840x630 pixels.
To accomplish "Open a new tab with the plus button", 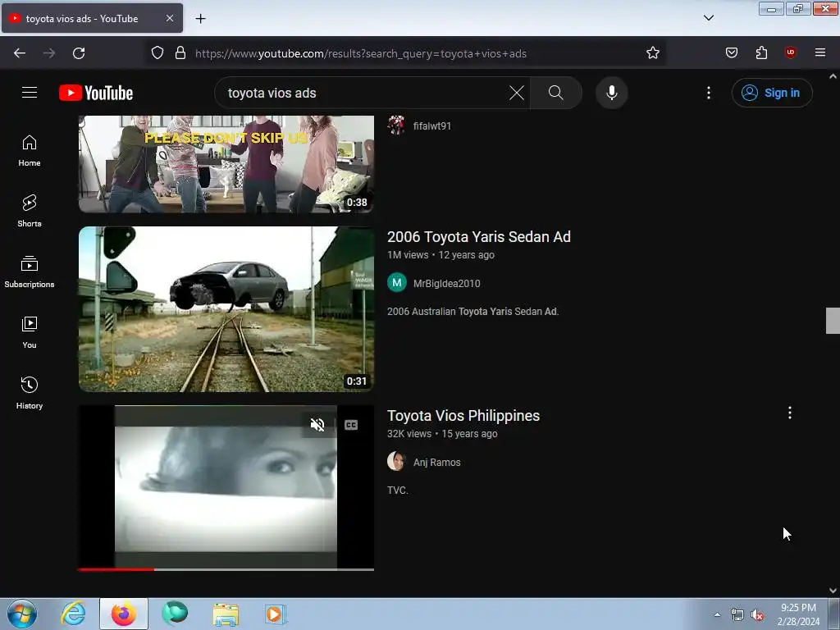I will point(200,18).
